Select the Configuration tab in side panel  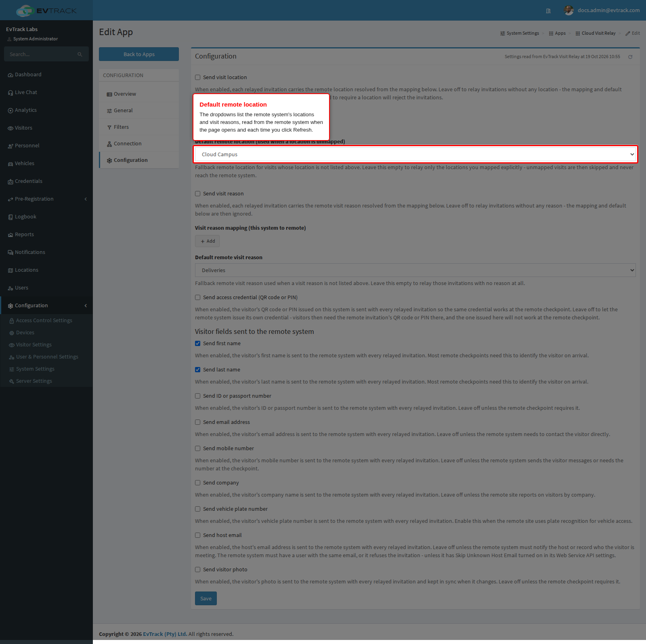point(139,160)
